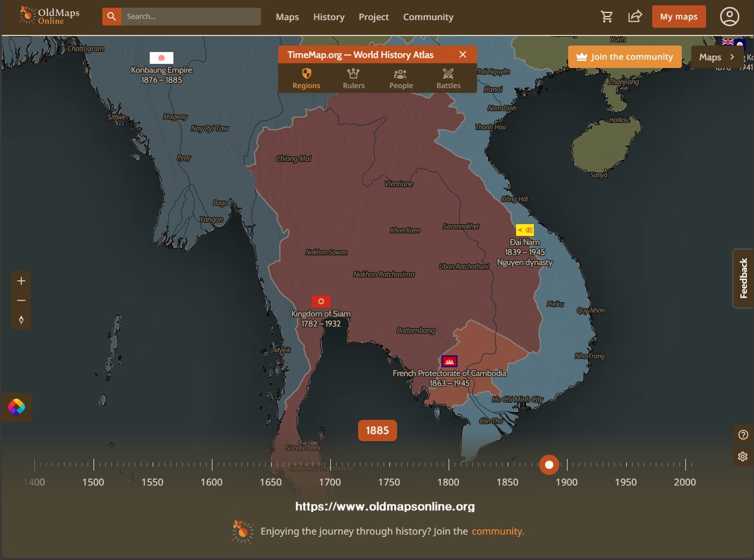Open the help question mark icon
The height and width of the screenshot is (560, 754).
(x=743, y=435)
